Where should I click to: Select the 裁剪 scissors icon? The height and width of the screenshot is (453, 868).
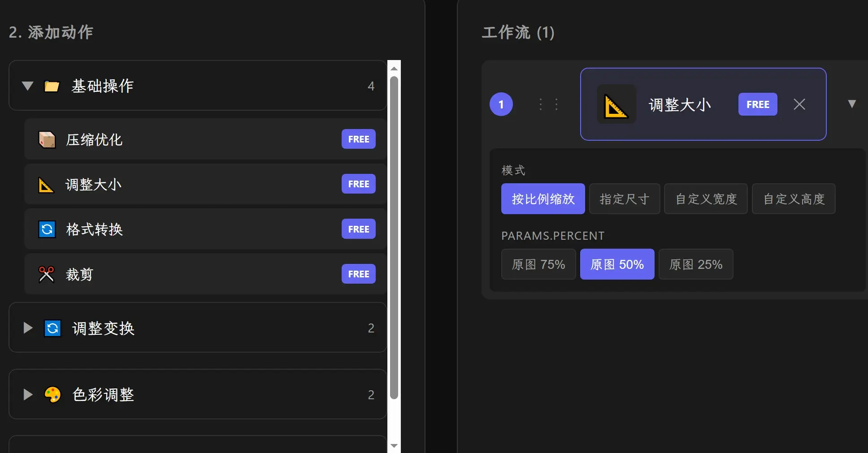(46, 274)
